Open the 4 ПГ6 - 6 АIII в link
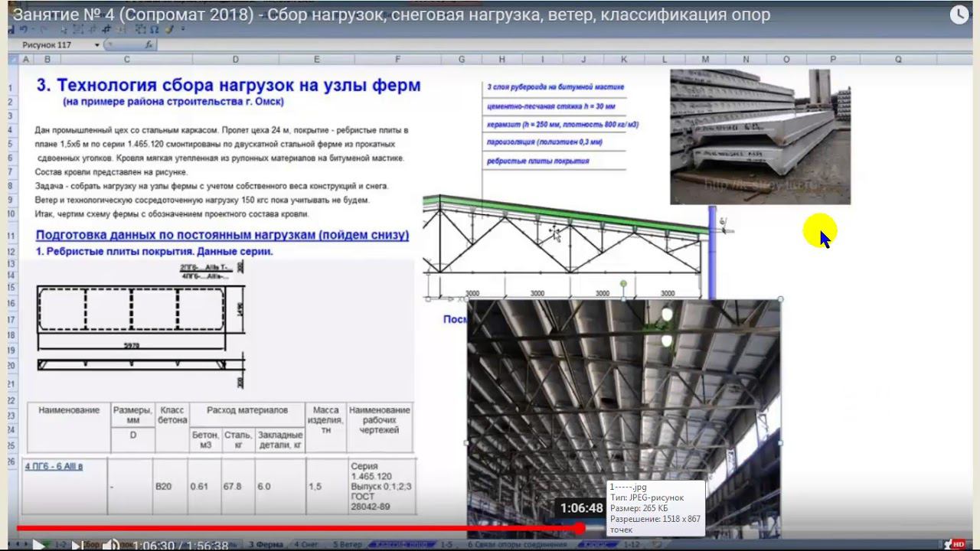 click(54, 466)
